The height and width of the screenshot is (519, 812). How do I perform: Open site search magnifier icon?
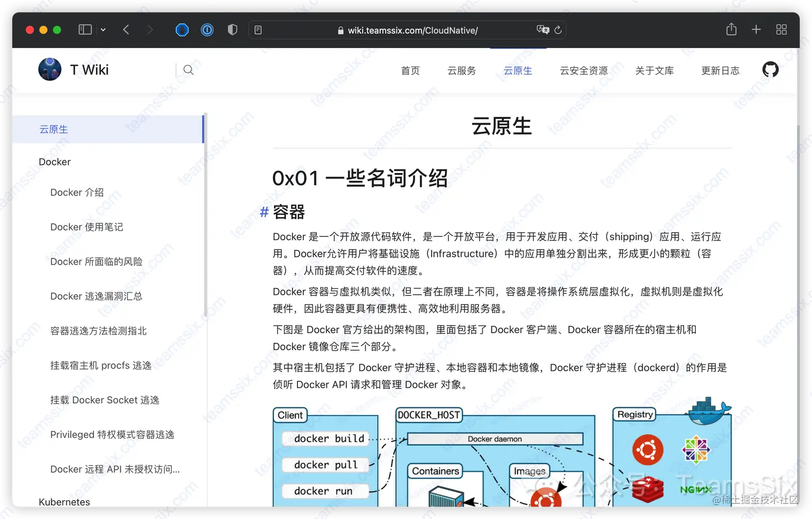(189, 70)
